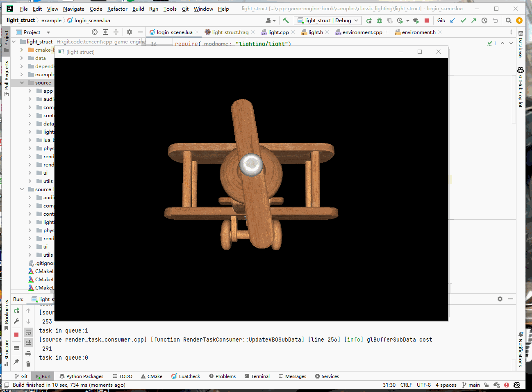Open the Refactor menu
This screenshot has height=392, width=532.
point(117,9)
